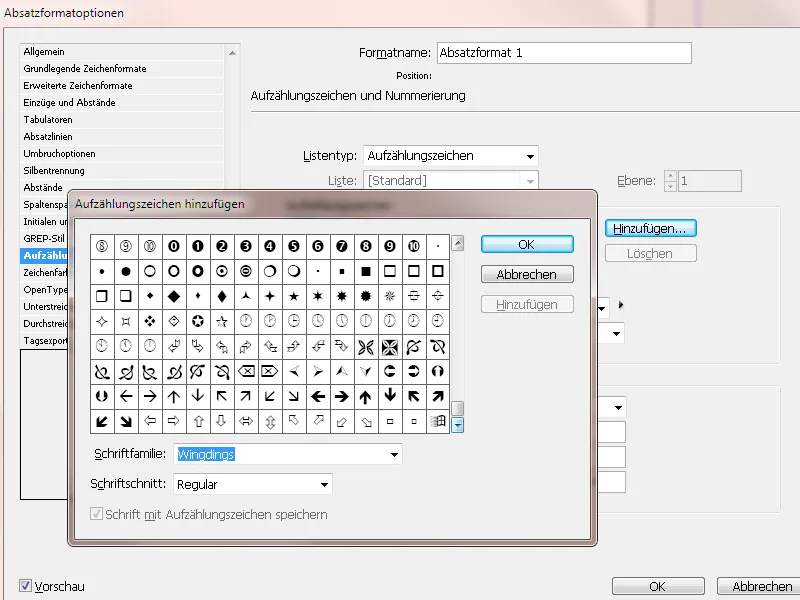Pick the black circled digit 5 glyph
Image resolution: width=800 pixels, height=600 pixels.
(294, 246)
